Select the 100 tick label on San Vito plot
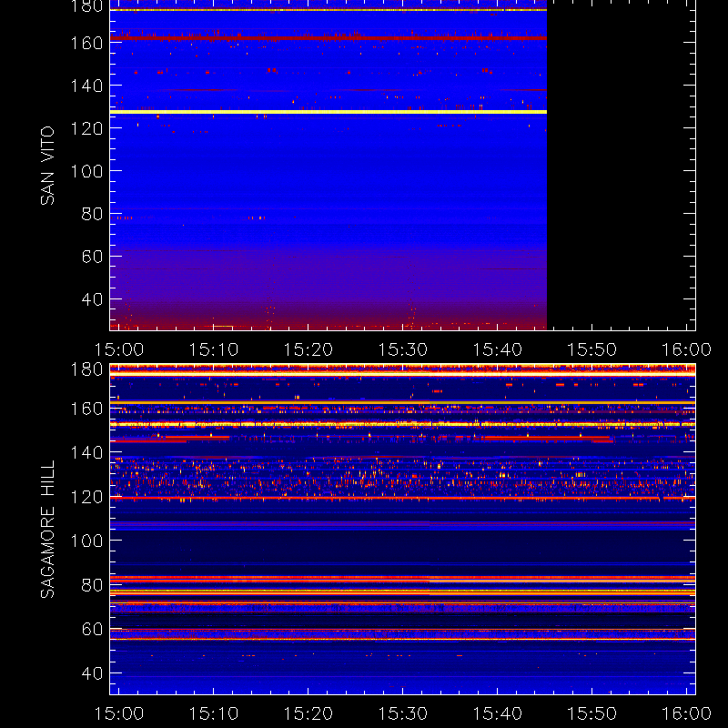This screenshot has width=728, height=728. pos(86,171)
